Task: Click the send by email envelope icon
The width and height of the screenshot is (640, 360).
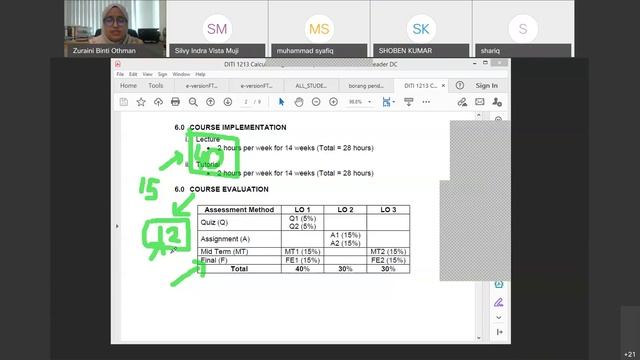Action: coord(480,102)
